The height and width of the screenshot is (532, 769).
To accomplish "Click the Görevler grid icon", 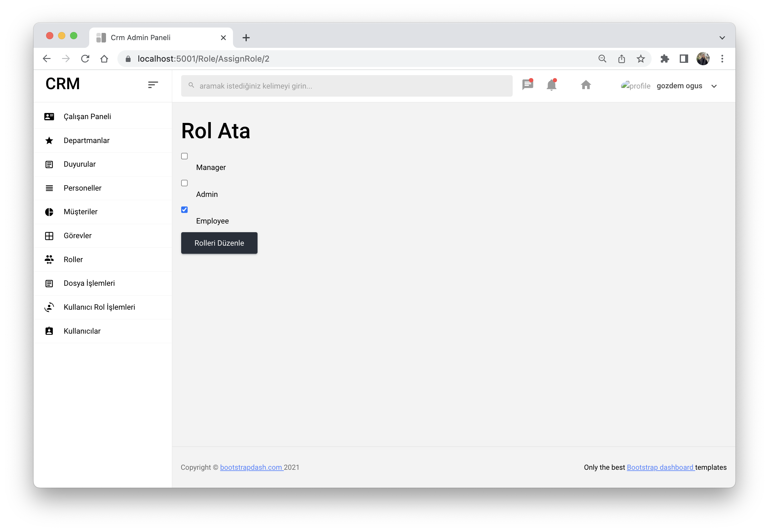I will tap(49, 235).
